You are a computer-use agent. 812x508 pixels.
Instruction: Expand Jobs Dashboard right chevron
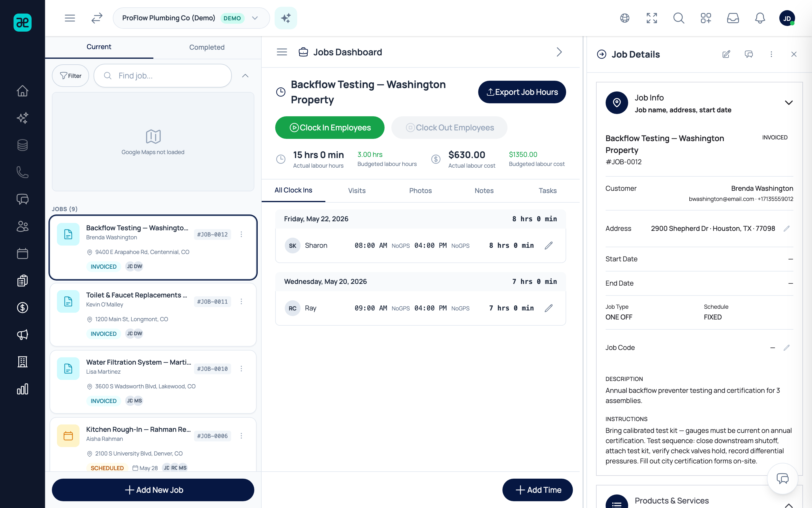(559, 52)
